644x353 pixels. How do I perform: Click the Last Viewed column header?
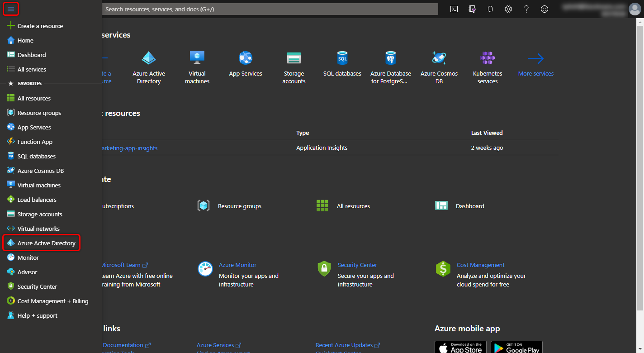click(x=487, y=133)
